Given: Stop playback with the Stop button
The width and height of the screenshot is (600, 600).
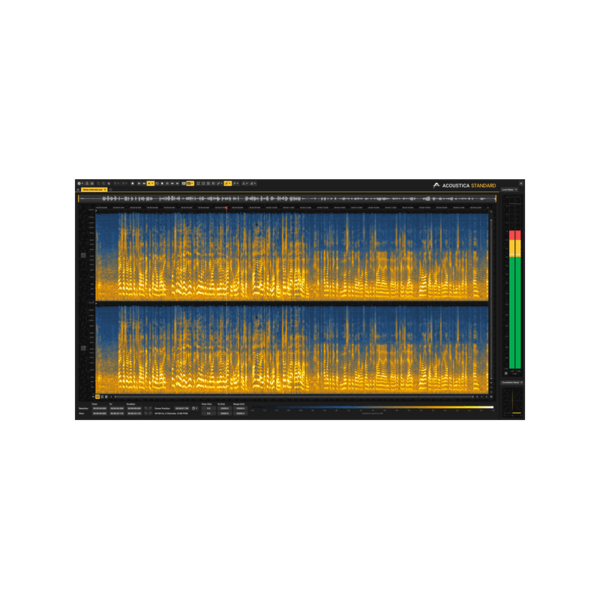Looking at the screenshot, I should 162,184.
